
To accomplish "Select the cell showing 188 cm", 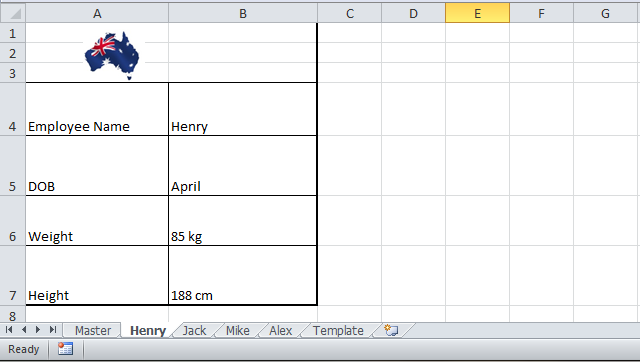I will 242,275.
